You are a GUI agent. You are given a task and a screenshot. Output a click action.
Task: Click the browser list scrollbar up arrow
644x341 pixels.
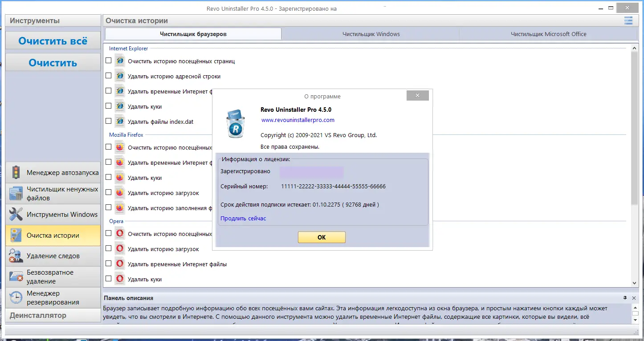click(x=635, y=48)
